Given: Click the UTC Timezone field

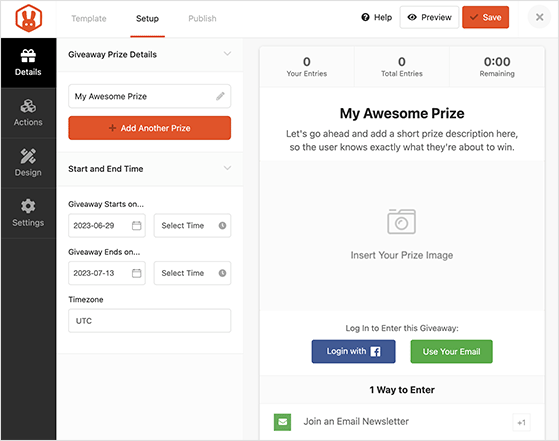Looking at the screenshot, I should tap(150, 321).
